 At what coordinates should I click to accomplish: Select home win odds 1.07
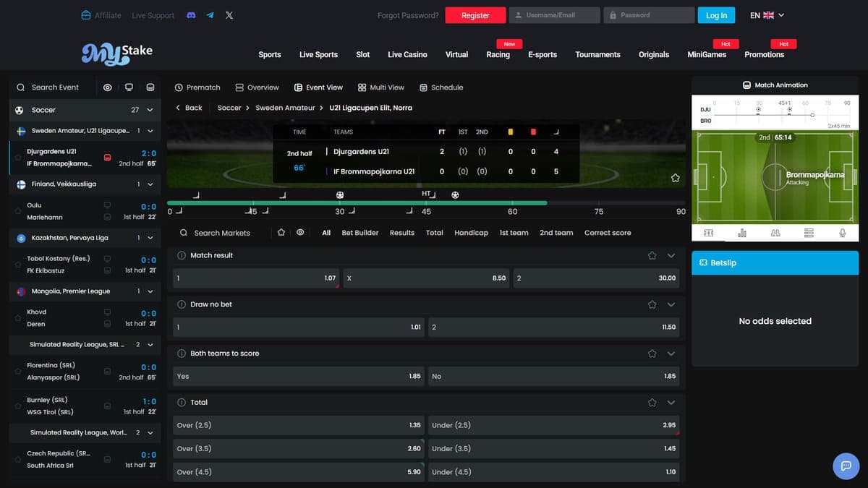(x=257, y=278)
